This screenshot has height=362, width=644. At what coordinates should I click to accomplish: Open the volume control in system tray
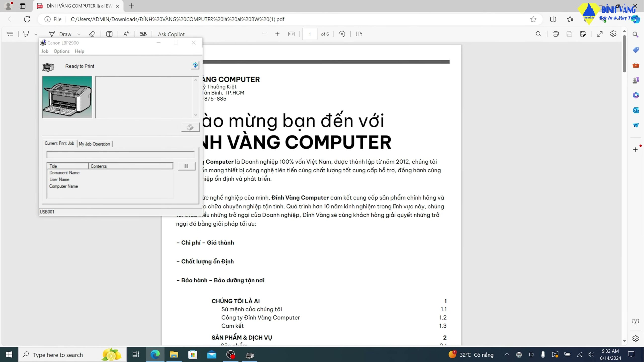point(591,354)
